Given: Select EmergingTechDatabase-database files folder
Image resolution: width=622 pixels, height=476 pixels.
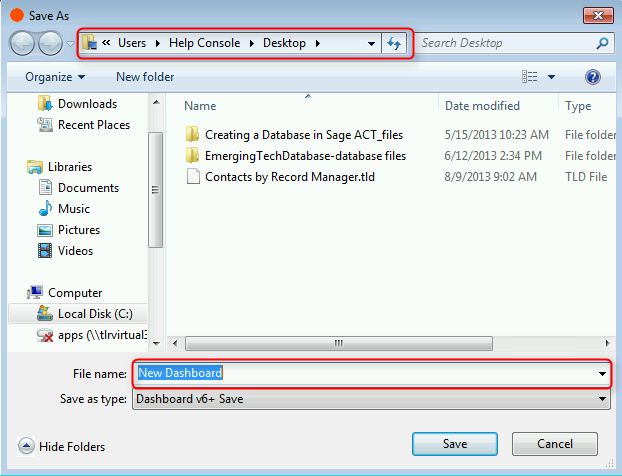Looking at the screenshot, I should coord(305,156).
